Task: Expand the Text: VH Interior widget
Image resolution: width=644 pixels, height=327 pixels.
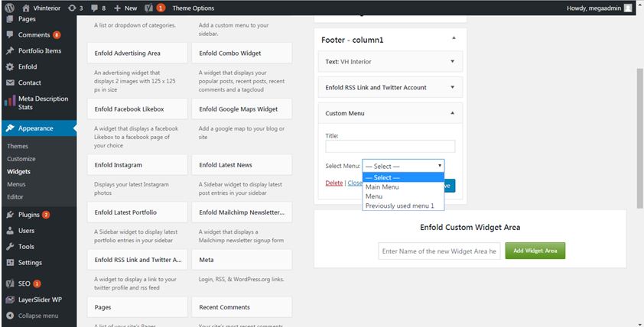Action: click(452, 62)
